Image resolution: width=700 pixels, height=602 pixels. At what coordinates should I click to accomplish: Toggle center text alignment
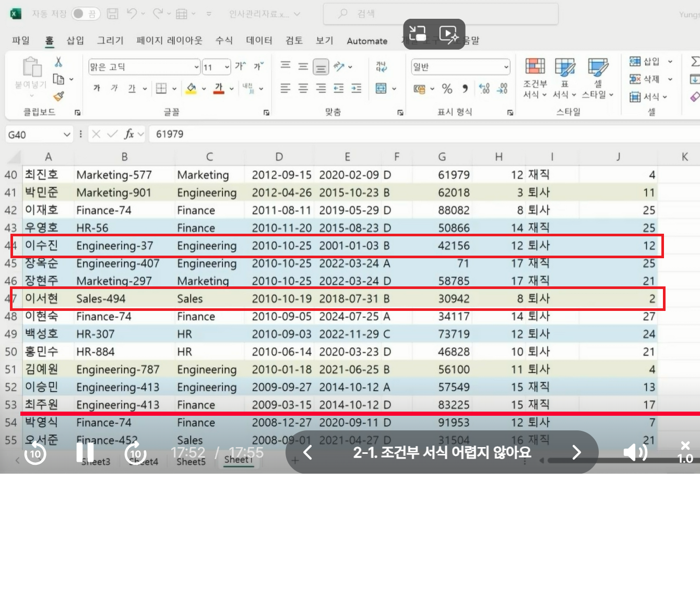coord(303,88)
